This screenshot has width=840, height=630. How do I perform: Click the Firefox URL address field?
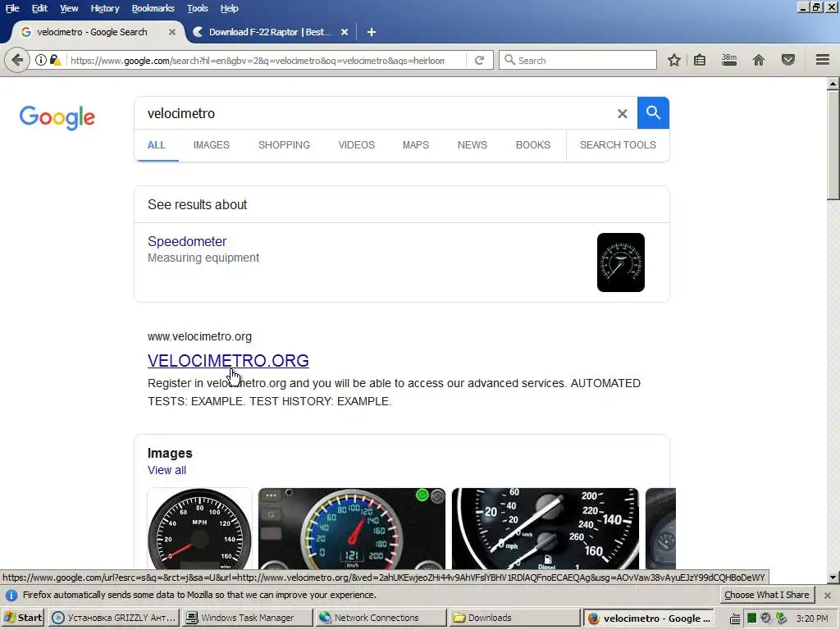257,61
